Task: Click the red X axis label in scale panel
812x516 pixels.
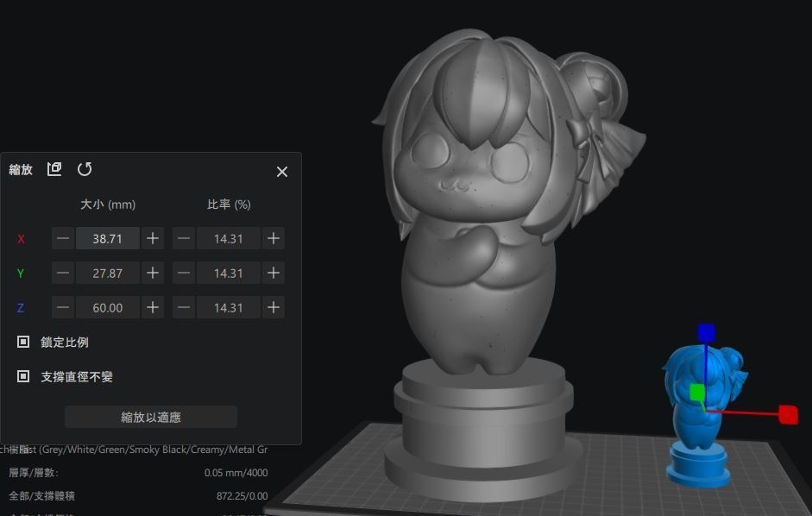Action: point(21,238)
